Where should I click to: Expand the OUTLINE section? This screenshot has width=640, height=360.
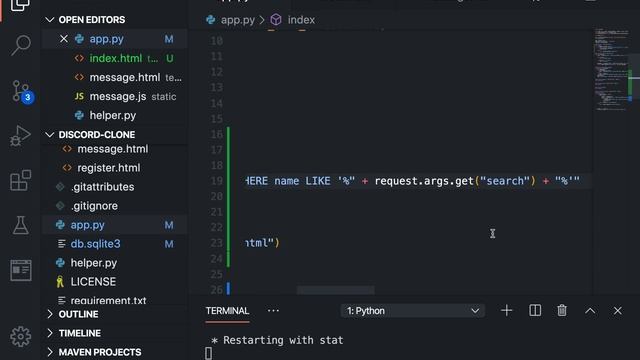[78, 314]
